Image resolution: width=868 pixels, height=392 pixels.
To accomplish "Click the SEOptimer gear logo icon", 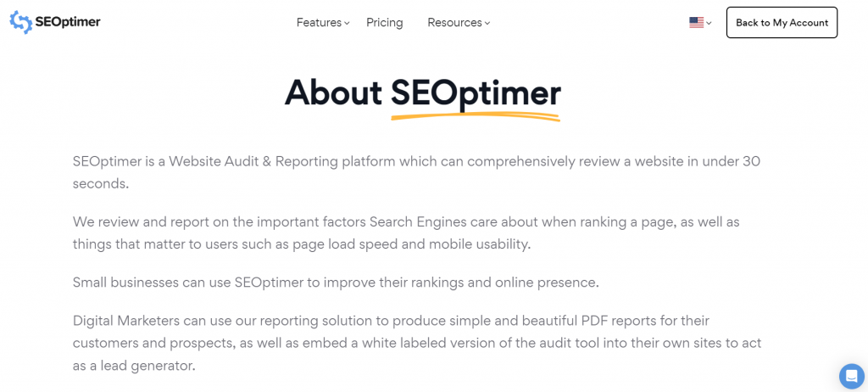I will pyautogui.click(x=21, y=22).
